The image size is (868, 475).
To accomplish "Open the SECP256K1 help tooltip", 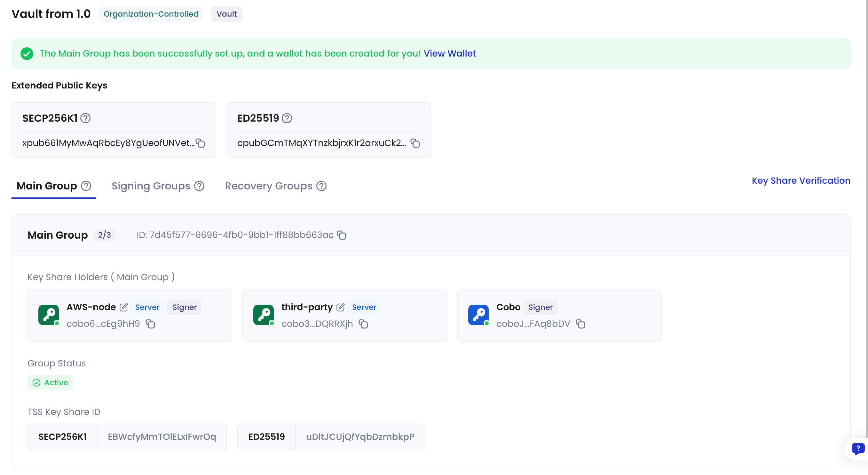I will pos(85,118).
